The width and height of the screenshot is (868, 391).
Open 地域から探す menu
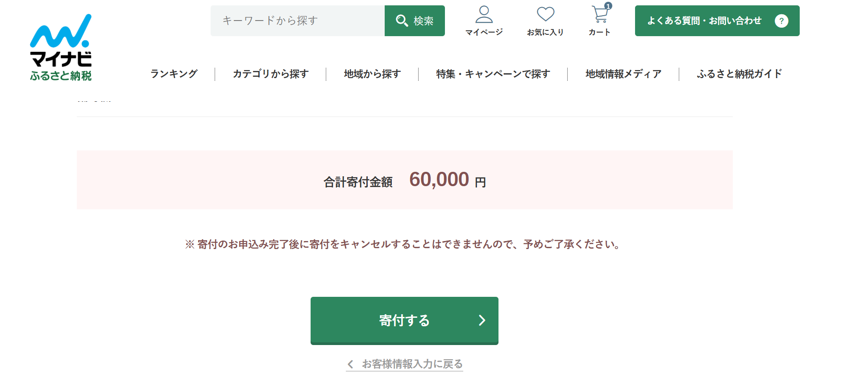coord(372,74)
